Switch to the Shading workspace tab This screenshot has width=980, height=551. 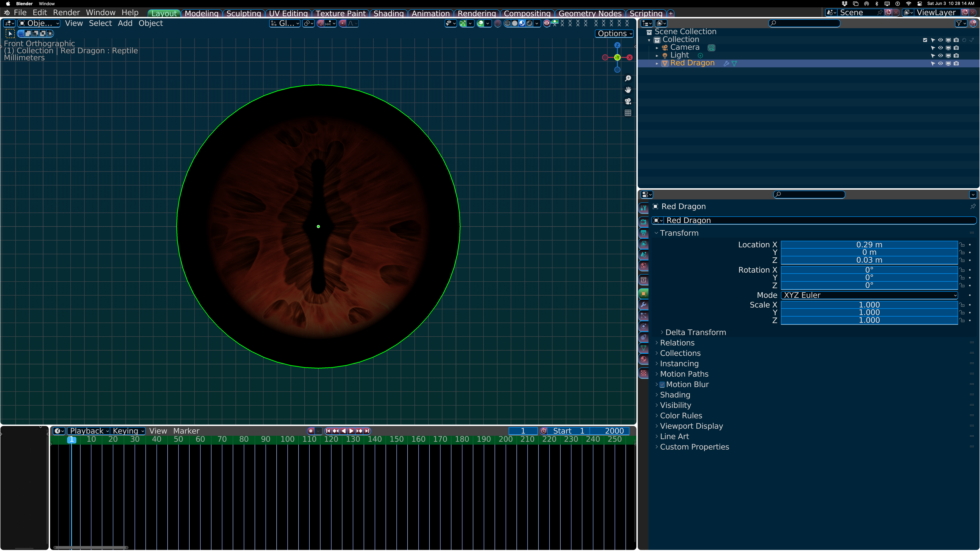click(x=388, y=13)
